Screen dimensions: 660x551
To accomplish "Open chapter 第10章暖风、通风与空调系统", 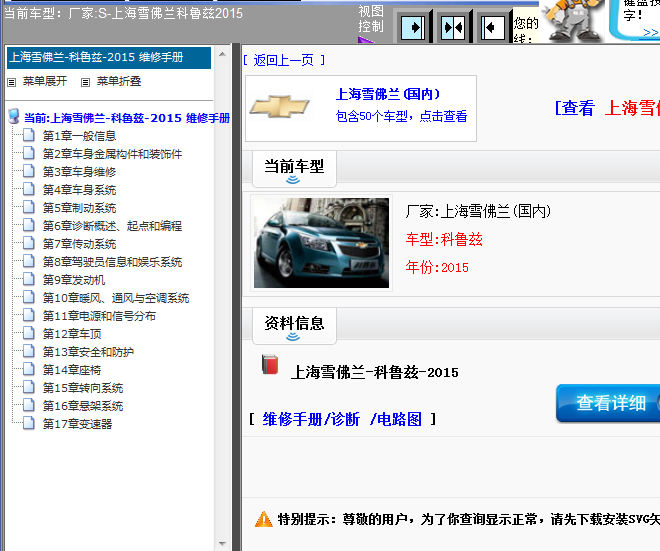I will pos(116,298).
